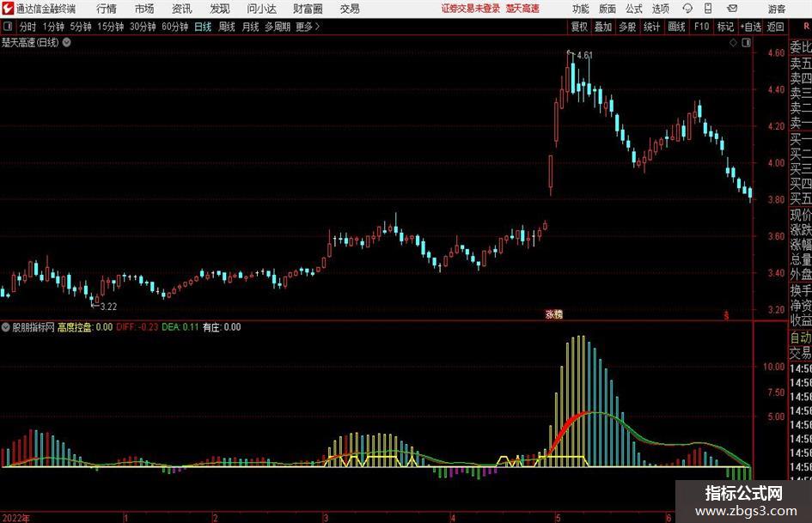The width and height of the screenshot is (812, 523).
Task: Switch to 15分钟 period tab
Action: pyautogui.click(x=111, y=27)
